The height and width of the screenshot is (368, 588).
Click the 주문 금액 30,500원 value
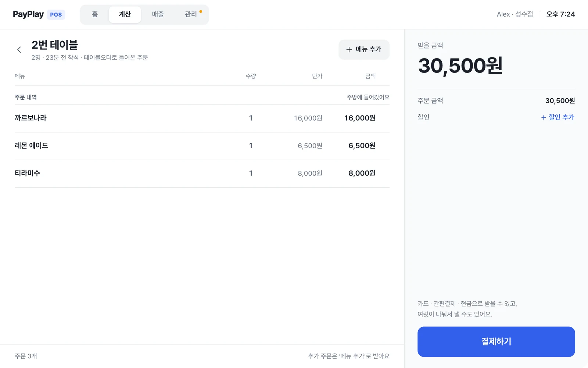point(560,100)
